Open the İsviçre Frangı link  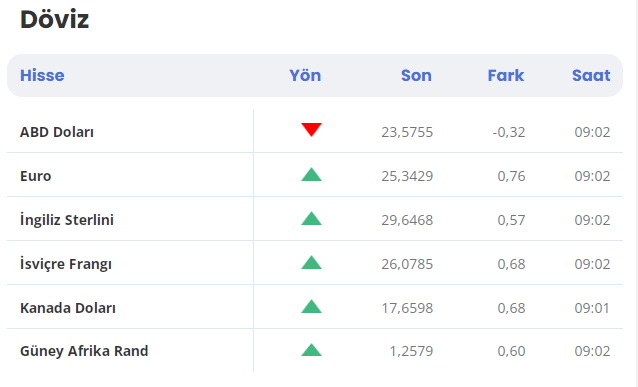pos(66,264)
